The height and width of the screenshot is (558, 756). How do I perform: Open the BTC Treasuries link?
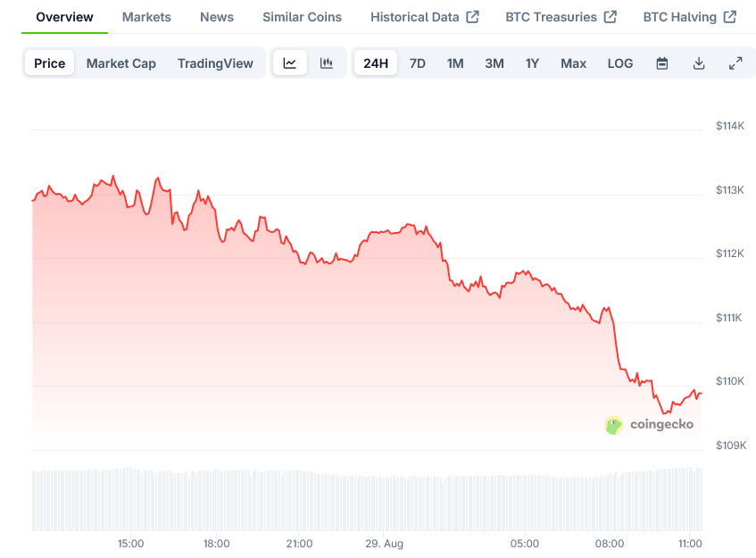click(x=551, y=17)
